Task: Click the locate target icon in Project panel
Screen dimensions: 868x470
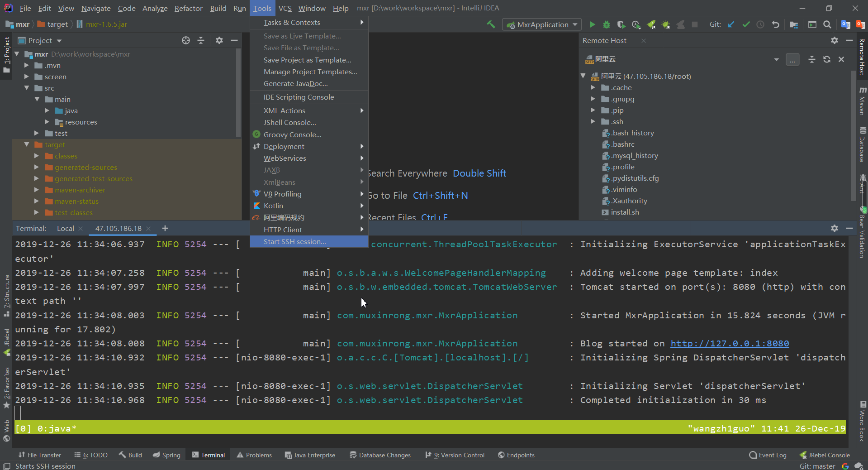Action: [186, 40]
